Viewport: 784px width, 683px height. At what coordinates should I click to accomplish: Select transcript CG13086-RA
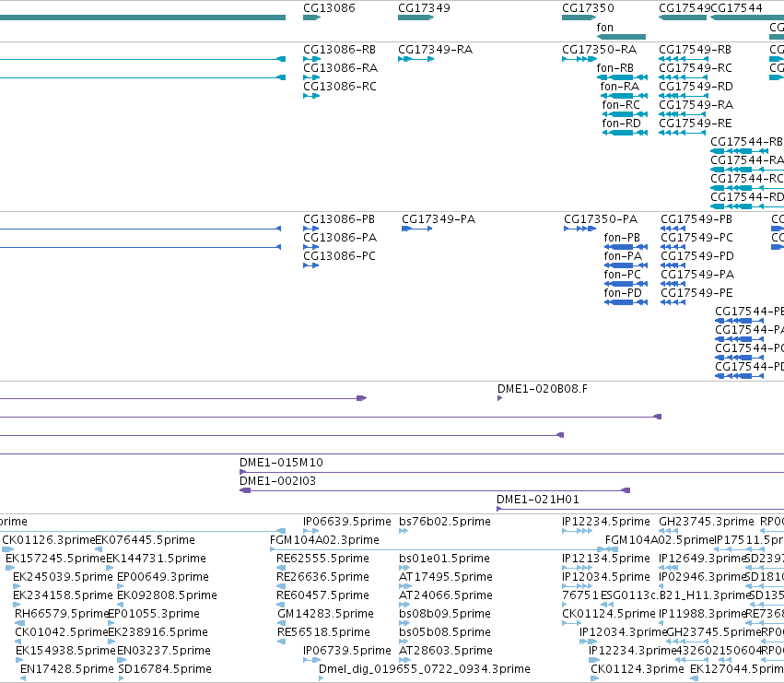coord(340,68)
